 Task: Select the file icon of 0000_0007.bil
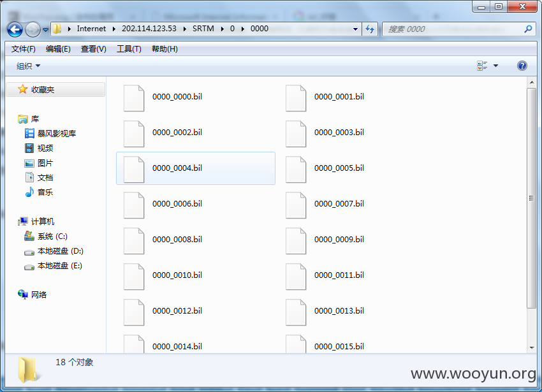point(295,205)
